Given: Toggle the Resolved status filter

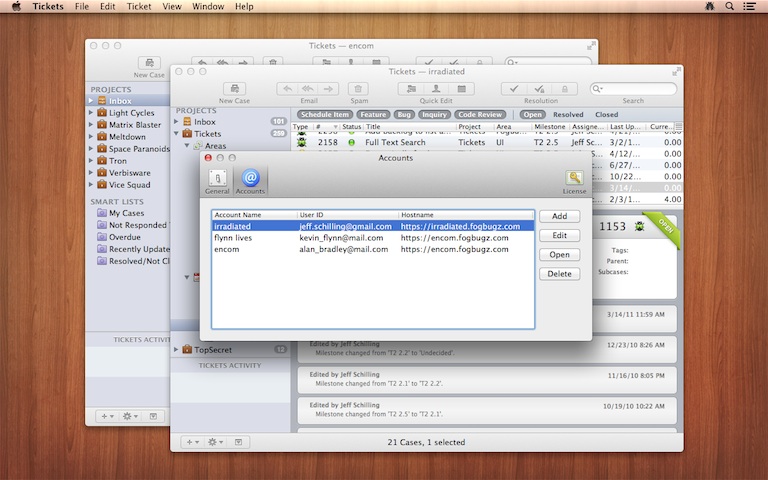Looking at the screenshot, I should [568, 115].
